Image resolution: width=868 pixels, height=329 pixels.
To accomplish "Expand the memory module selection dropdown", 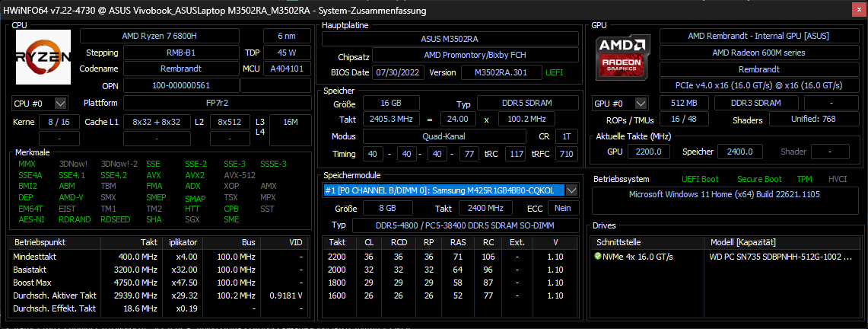I will (x=572, y=190).
